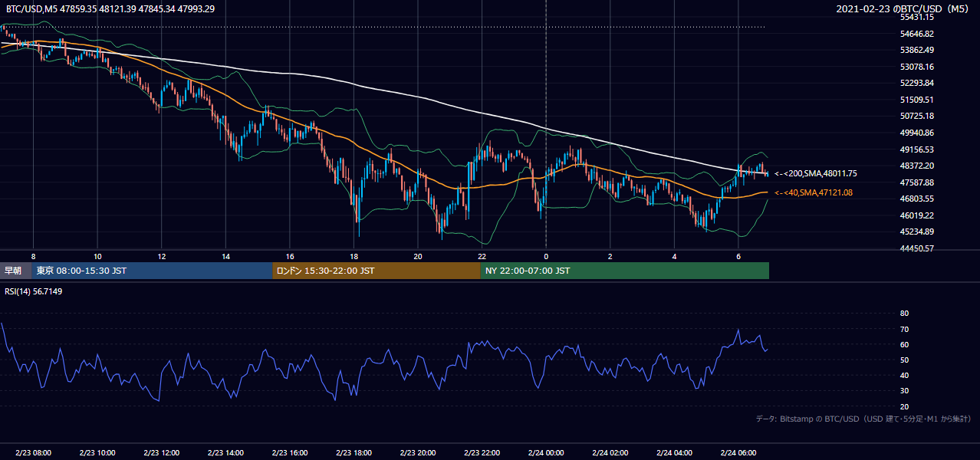Click price axis value 44450.57
The image size is (980, 460).
coord(916,248)
